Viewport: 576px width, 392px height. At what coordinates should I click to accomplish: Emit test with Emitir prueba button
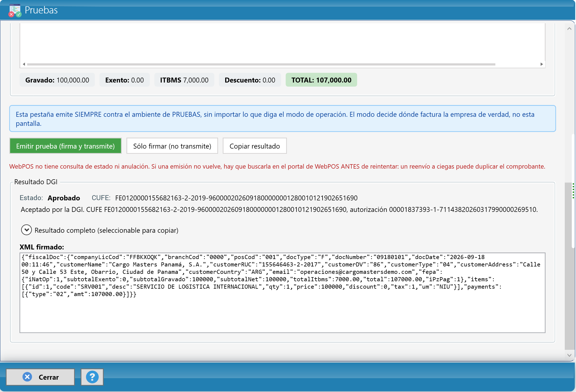pyautogui.click(x=66, y=146)
